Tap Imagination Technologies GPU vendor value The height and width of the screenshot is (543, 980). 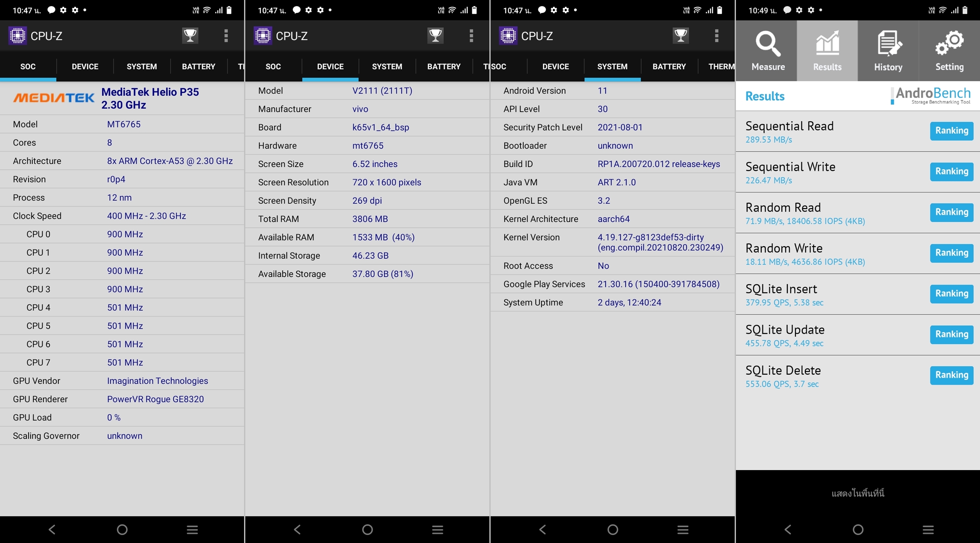[157, 381]
